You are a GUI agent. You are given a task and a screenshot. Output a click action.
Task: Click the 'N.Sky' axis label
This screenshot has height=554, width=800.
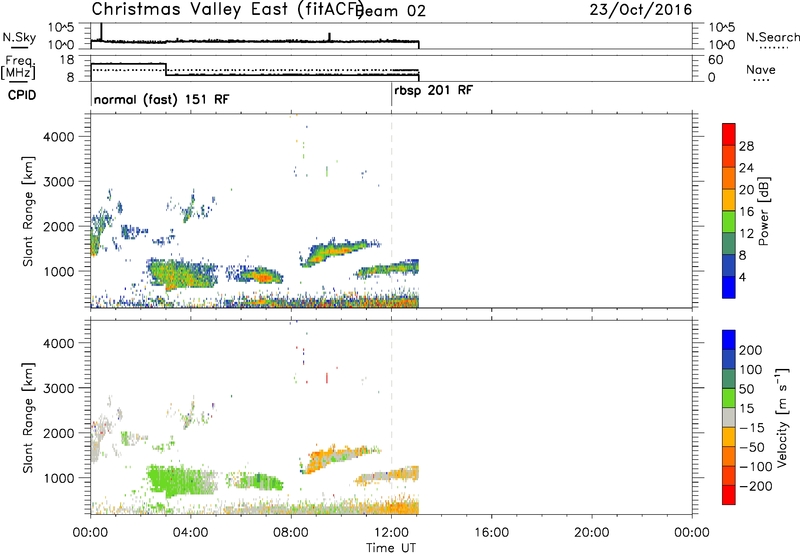pyautogui.click(x=19, y=37)
